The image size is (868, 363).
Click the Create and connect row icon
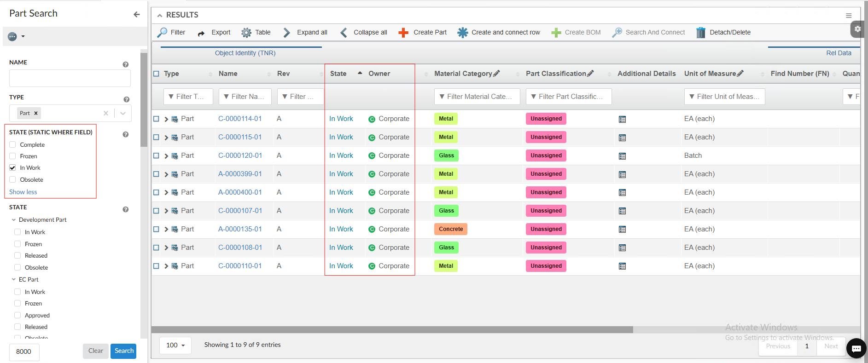462,33
